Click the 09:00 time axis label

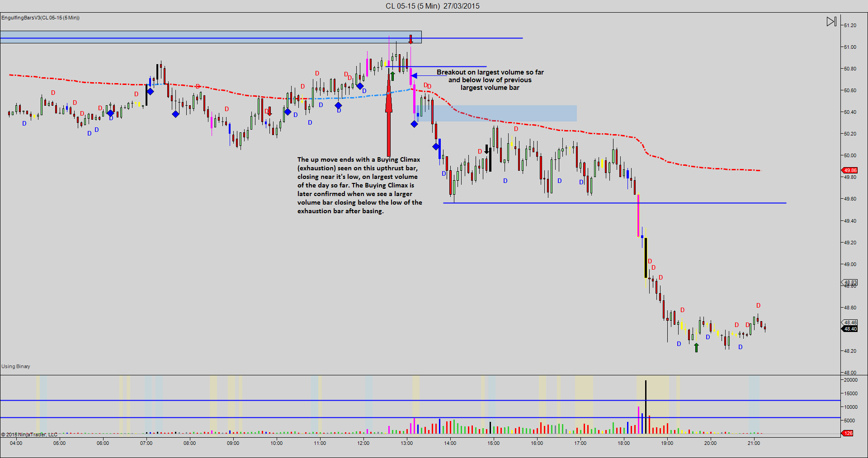pyautogui.click(x=233, y=443)
